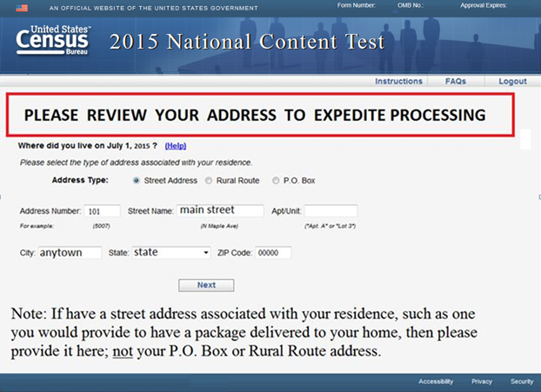Viewport: 541px width, 392px height.
Task: Open the State dropdown list
Action: click(x=171, y=252)
